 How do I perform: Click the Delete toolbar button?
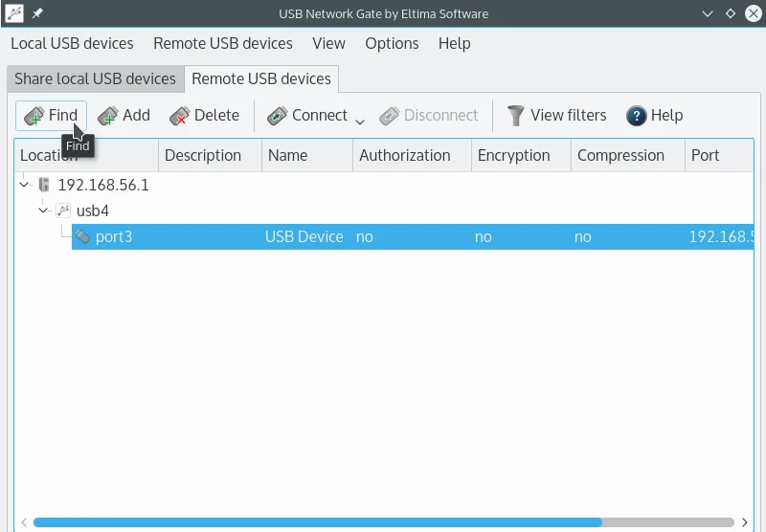[205, 116]
